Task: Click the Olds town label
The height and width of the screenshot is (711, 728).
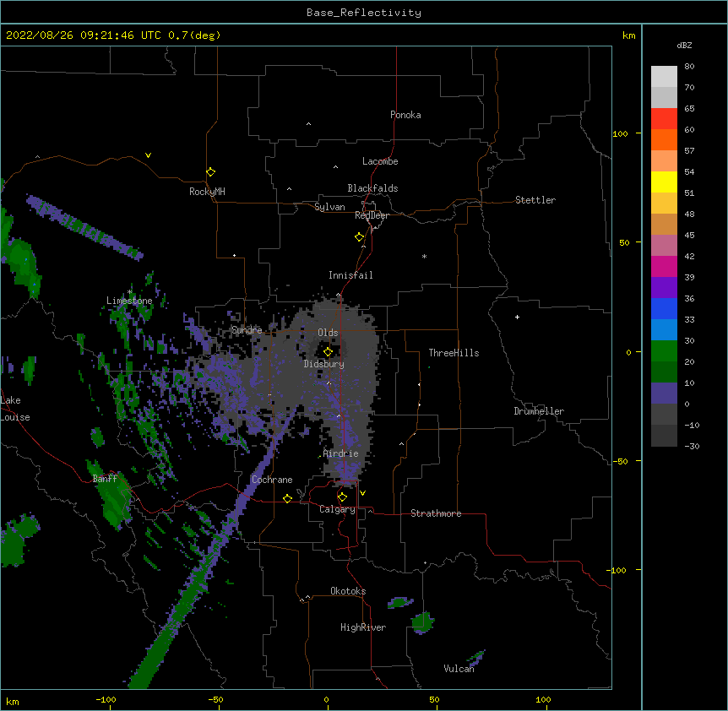Action: (328, 333)
